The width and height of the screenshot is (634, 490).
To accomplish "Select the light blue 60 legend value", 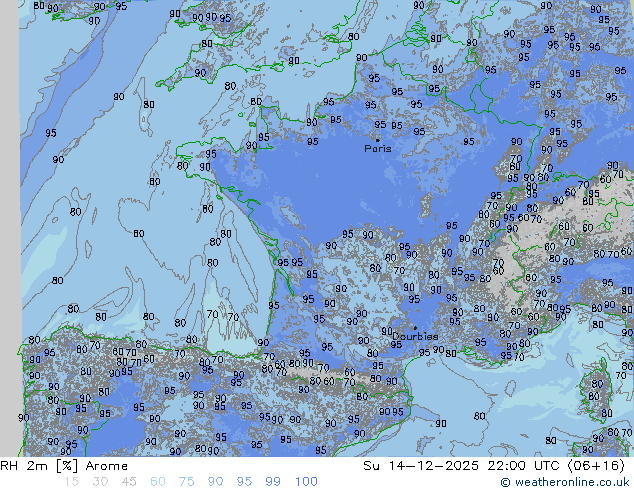I will tap(158, 482).
